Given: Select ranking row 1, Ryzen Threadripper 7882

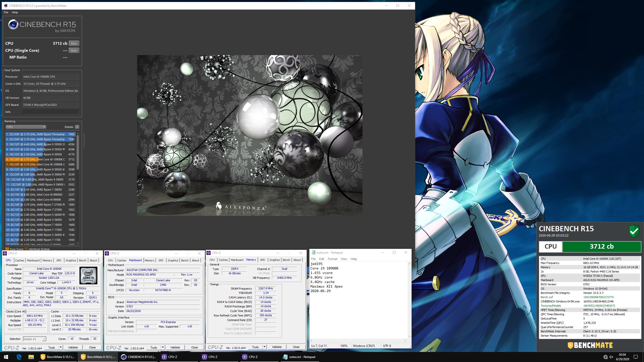Looking at the screenshot, I should 40,134.
